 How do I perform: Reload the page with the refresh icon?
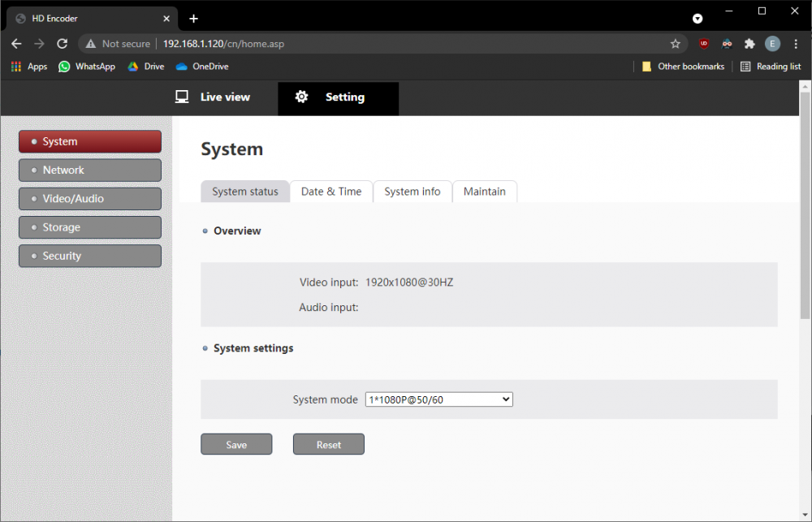pyautogui.click(x=63, y=44)
